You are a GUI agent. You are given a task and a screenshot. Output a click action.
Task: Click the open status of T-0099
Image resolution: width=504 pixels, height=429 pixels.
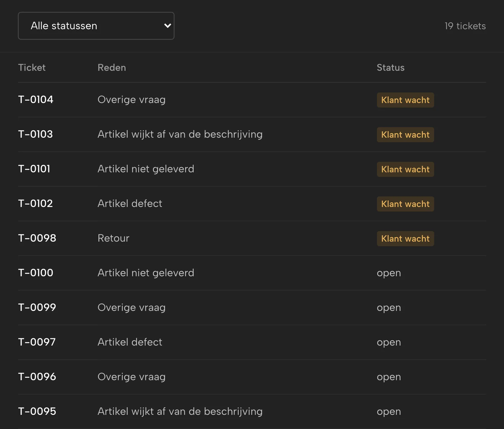[389, 308]
